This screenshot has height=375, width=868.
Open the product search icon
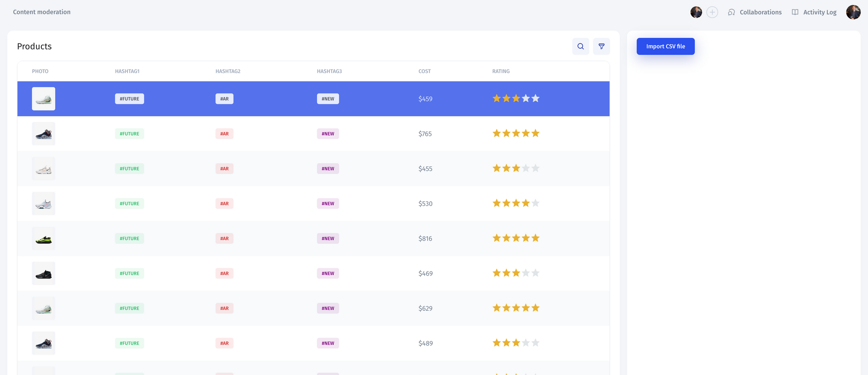580,46
